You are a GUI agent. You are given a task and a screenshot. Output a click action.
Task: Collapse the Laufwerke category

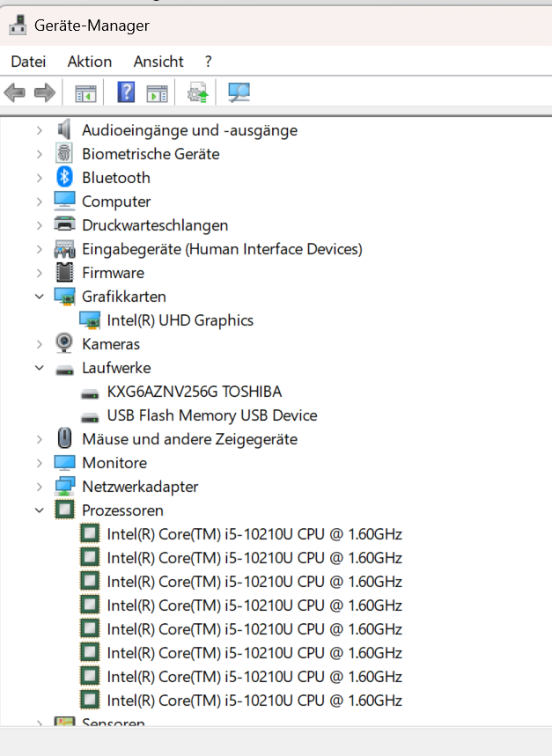tap(39, 368)
